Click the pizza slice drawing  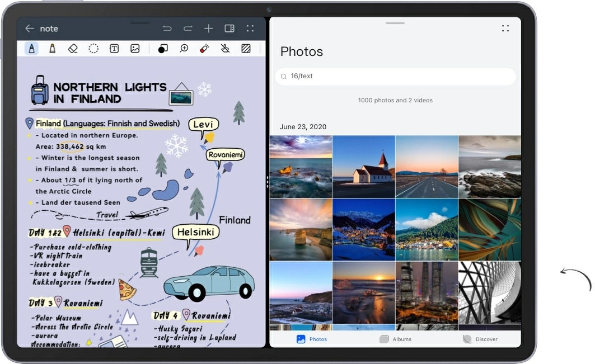(x=127, y=290)
